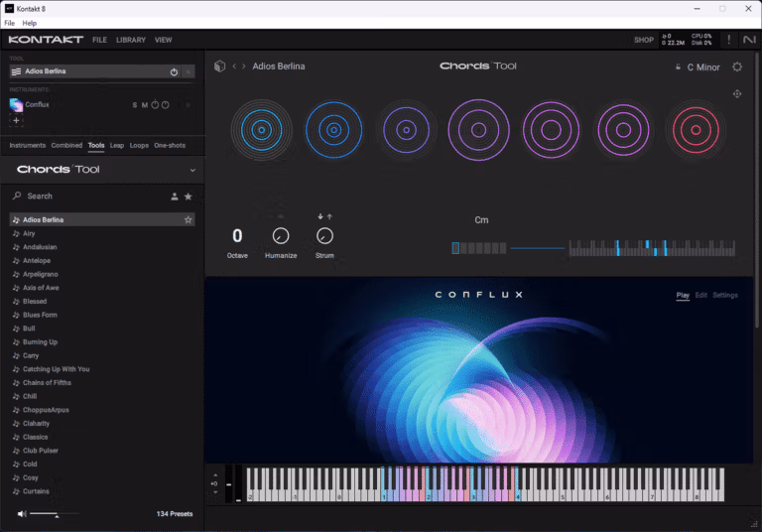Toggle power button of Adios Berlina tool
This screenshot has height=532, width=762.
tap(174, 72)
